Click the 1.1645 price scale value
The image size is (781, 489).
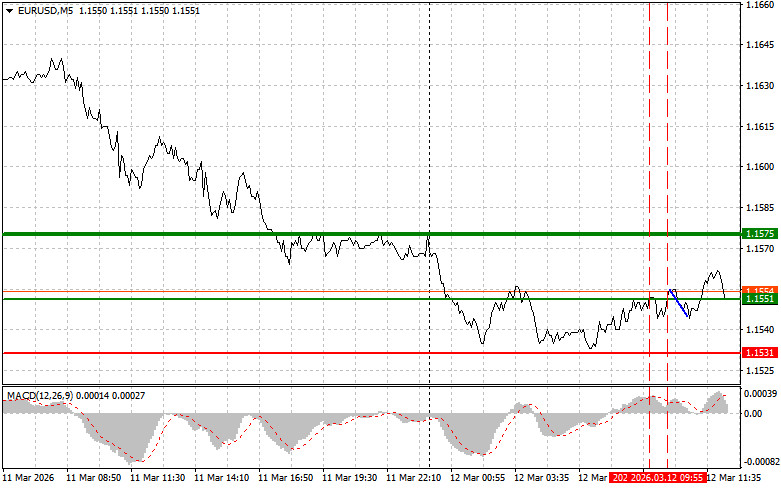[x=760, y=45]
